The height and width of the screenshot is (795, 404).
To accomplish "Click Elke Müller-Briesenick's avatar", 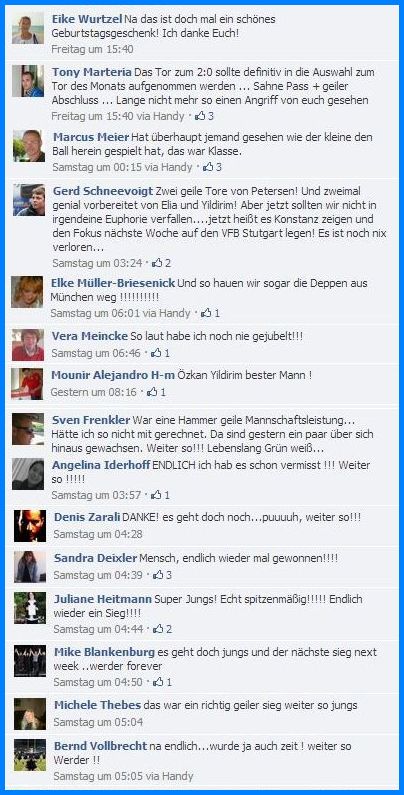I will (27, 292).
